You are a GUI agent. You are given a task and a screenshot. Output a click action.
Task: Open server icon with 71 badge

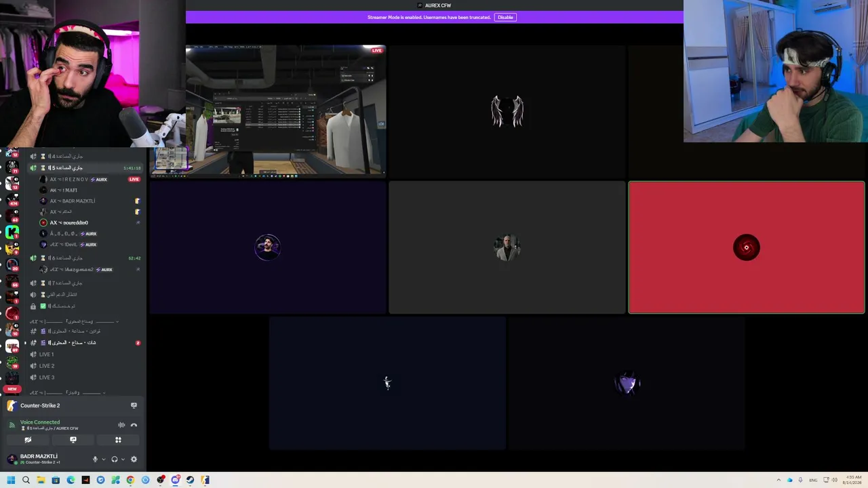[x=12, y=167]
